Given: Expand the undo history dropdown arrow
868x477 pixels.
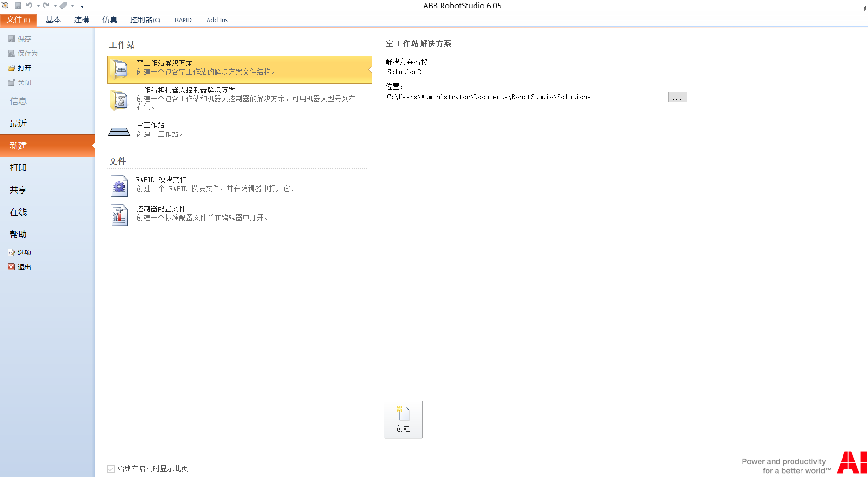Looking at the screenshot, I should click(x=38, y=6).
